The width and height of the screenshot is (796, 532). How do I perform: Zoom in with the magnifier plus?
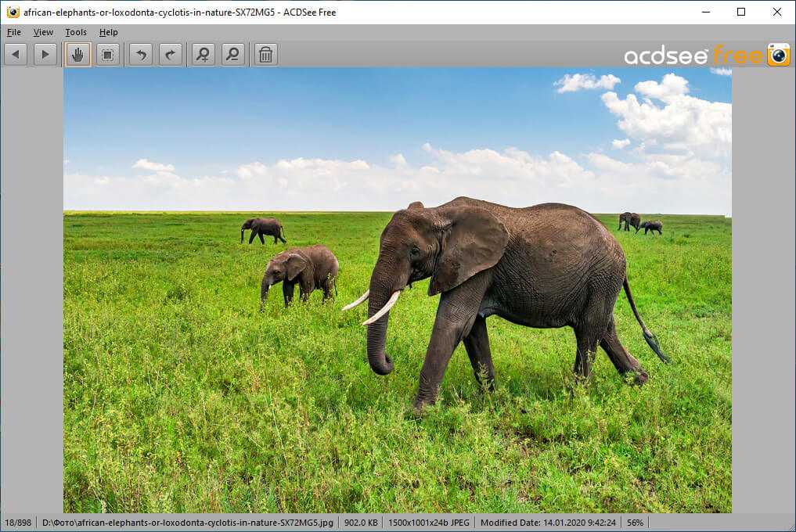pos(203,55)
